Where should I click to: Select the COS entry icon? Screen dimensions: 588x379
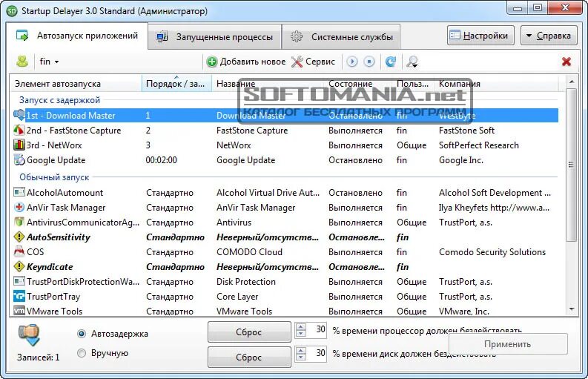click(19, 251)
